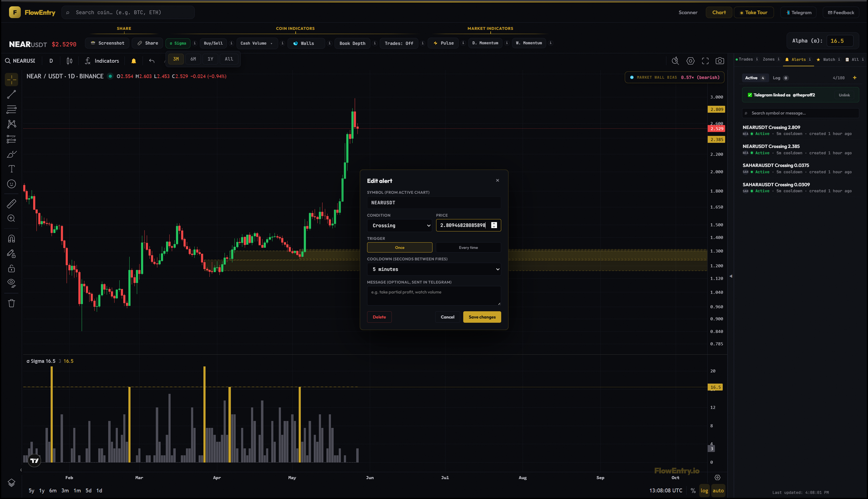
Task: Open the Scanner page
Action: (x=688, y=12)
